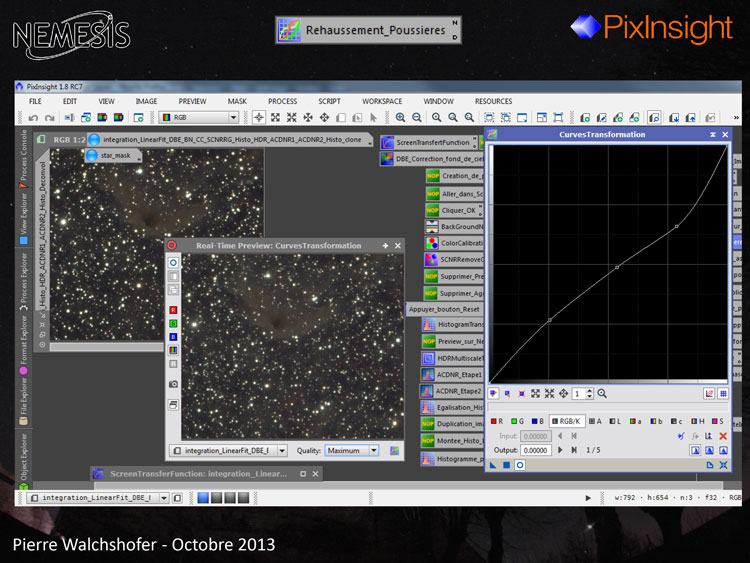Select the Preview_sur_N process icon
The image size is (750, 563).
453,341
